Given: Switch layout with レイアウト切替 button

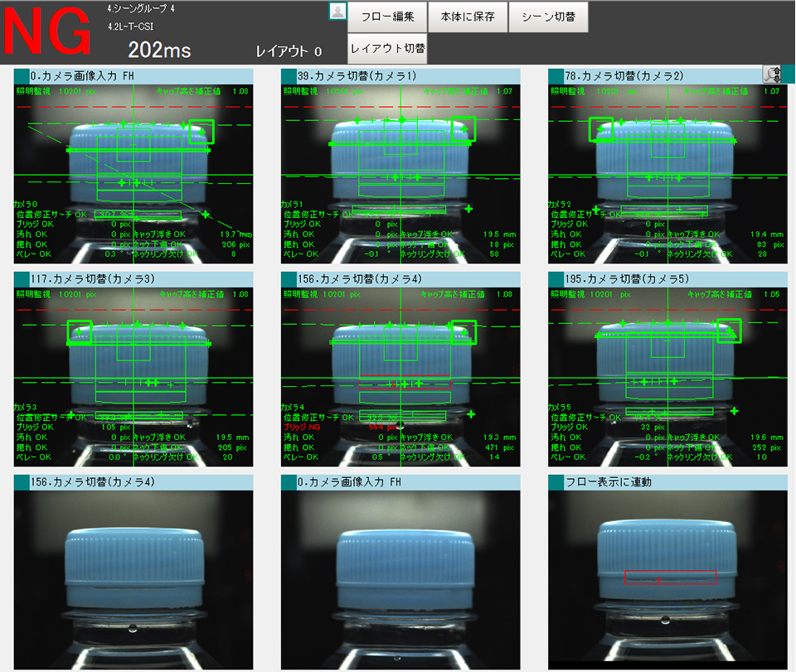Looking at the screenshot, I should coord(387,49).
